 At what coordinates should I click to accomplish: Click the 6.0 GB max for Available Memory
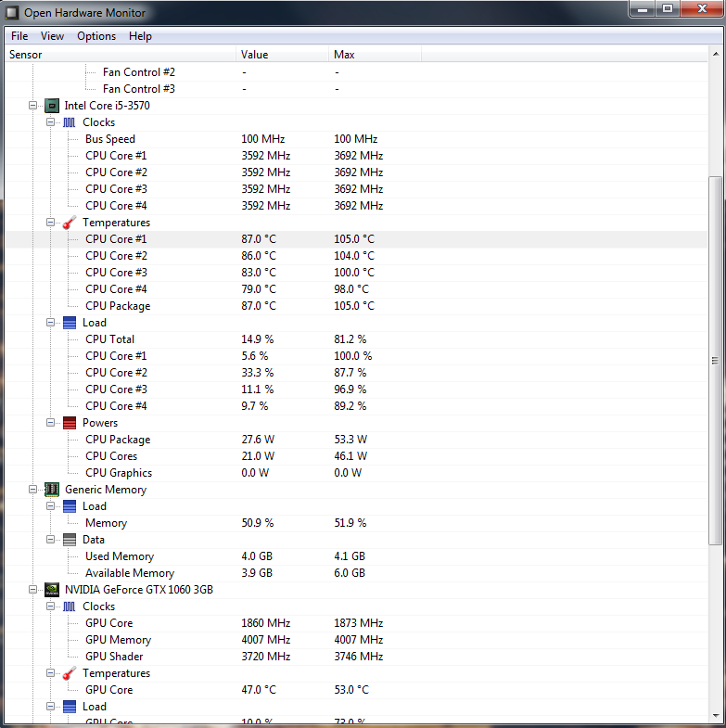pos(350,573)
